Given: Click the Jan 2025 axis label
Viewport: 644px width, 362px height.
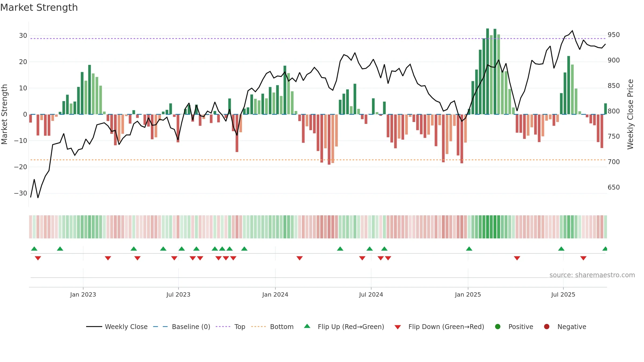Looking at the screenshot, I should (468, 294).
